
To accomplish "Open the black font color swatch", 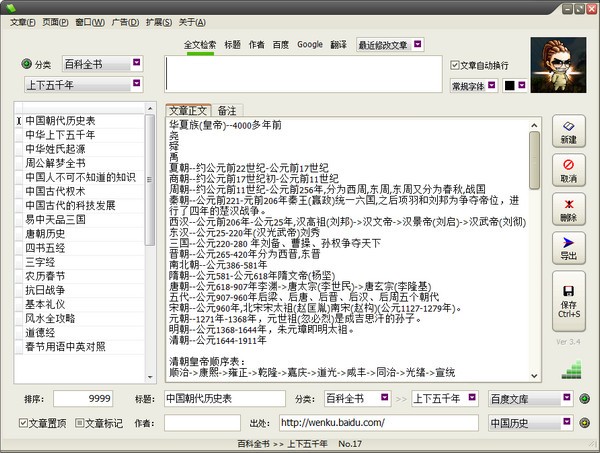I will pos(514,87).
